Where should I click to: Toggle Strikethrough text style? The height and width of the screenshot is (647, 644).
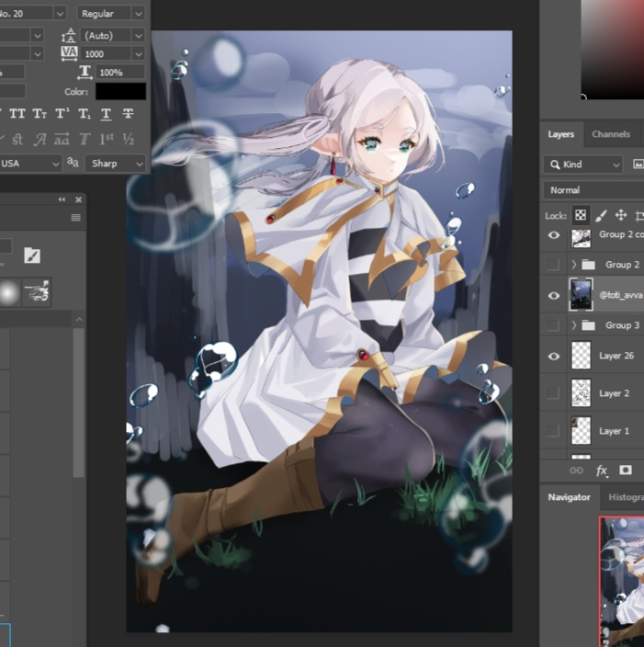tap(128, 114)
